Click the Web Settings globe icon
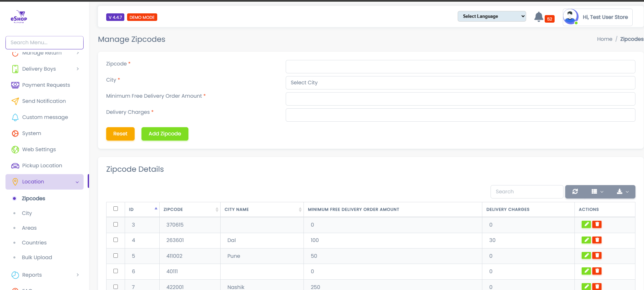This screenshot has width=644, height=290. tap(15, 149)
